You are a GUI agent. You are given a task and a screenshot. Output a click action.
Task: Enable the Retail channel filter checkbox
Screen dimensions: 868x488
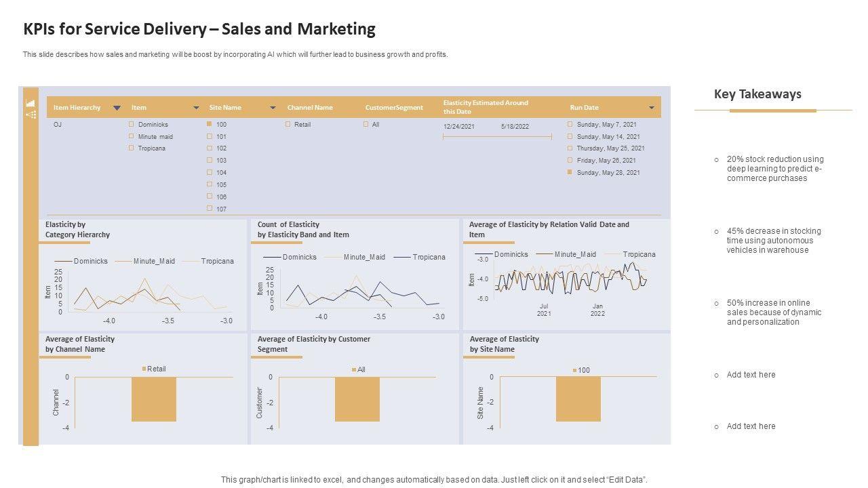tap(288, 125)
